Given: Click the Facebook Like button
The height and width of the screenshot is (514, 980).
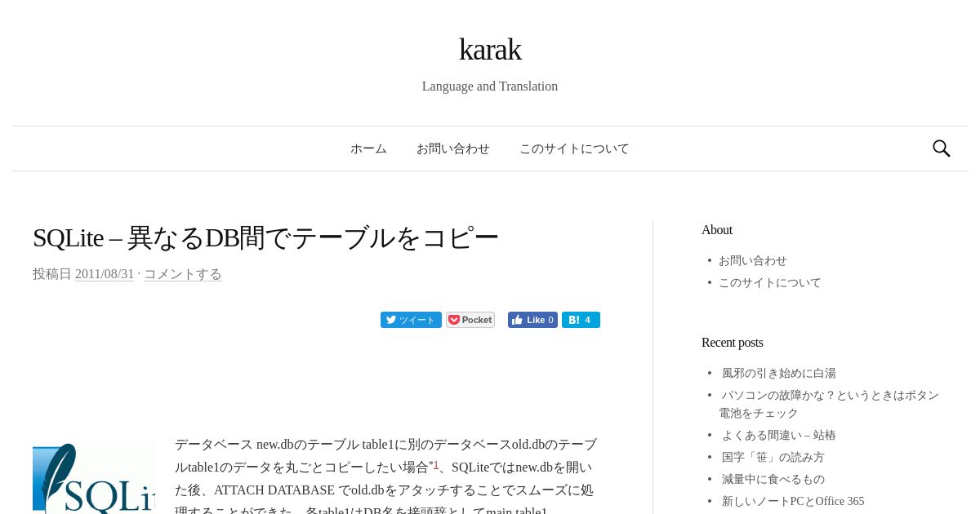Looking at the screenshot, I should pos(532,320).
